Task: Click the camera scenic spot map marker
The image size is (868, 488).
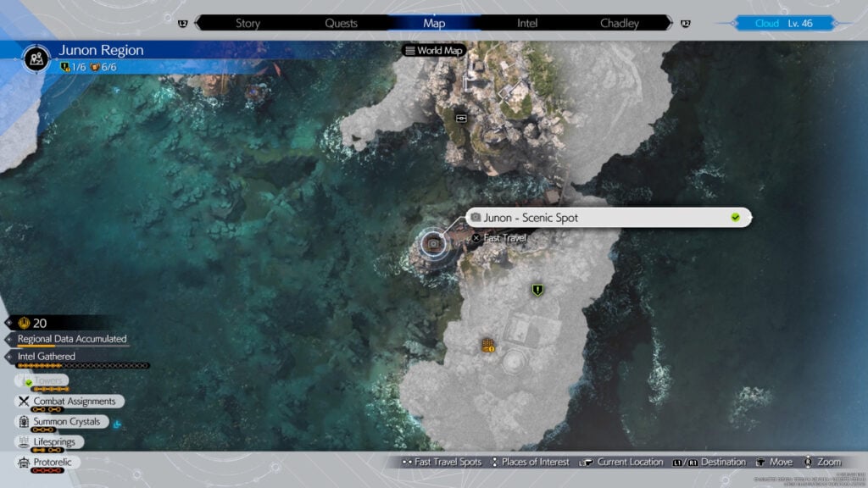Action: tap(433, 244)
